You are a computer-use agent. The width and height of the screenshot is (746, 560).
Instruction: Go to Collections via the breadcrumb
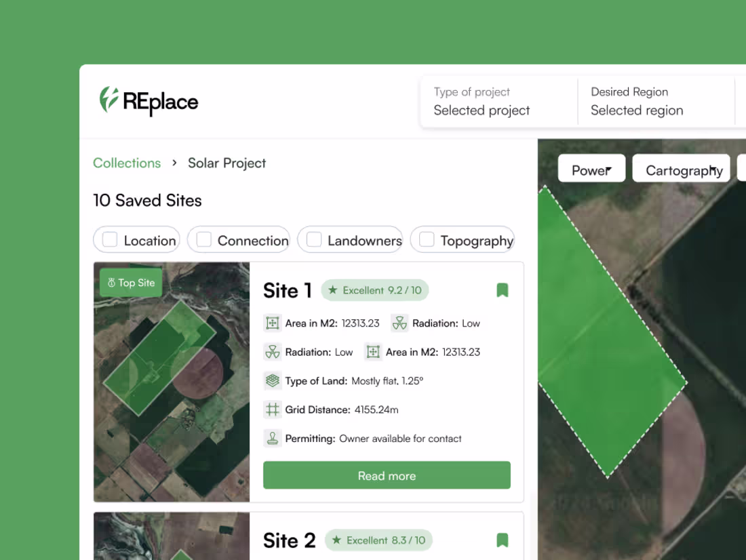[x=127, y=163]
